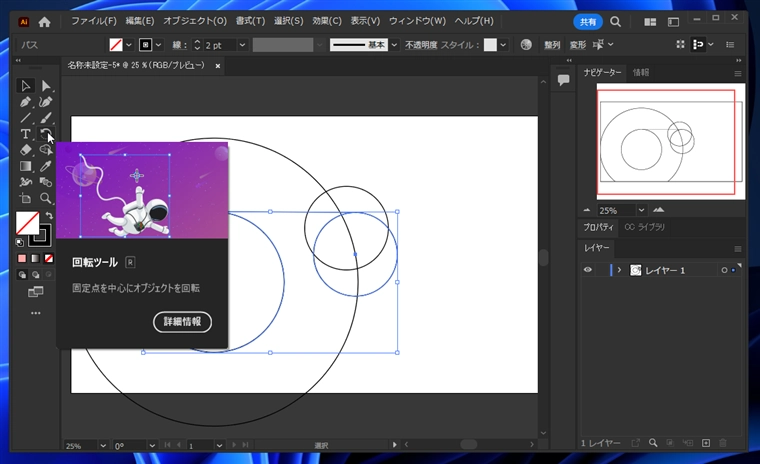Open the artboard number dropdown
Screen dimensions: 760x464
(219, 446)
